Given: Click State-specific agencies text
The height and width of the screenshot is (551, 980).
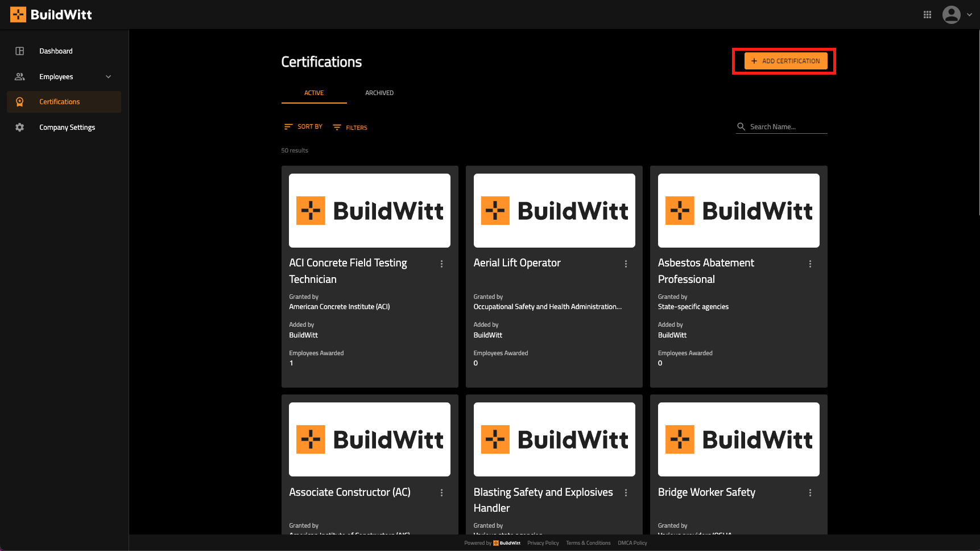Looking at the screenshot, I should pos(693,307).
